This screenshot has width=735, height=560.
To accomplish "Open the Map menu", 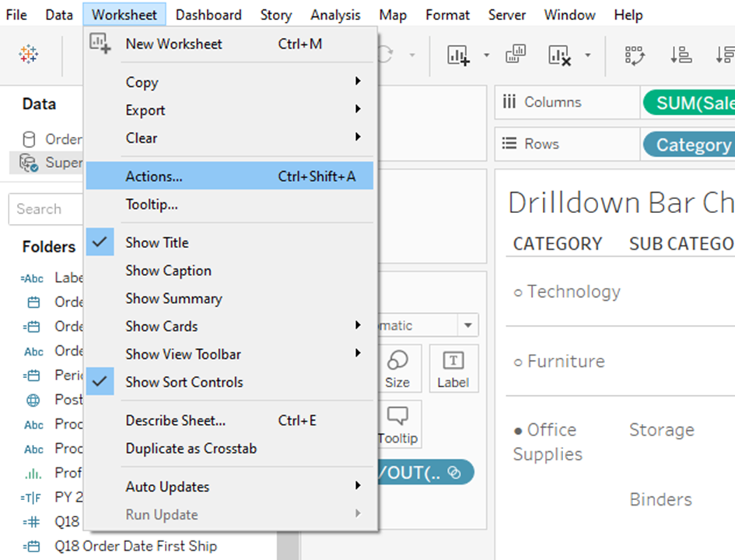I will (x=393, y=15).
